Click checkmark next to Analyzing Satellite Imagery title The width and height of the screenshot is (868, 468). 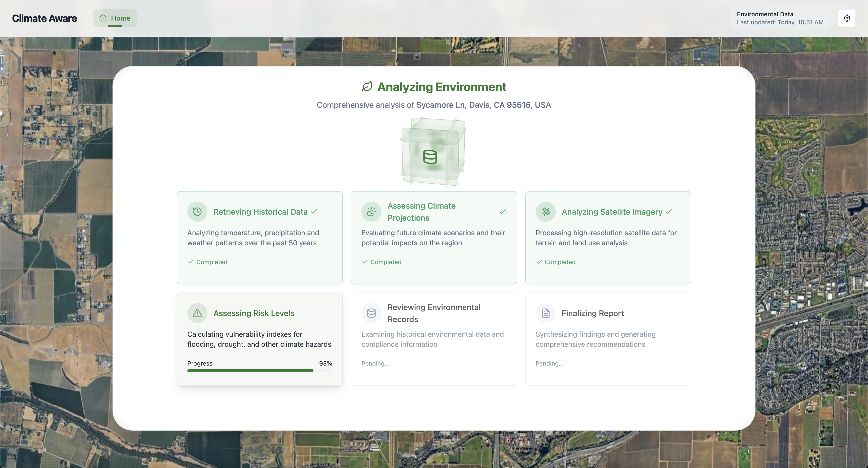click(669, 212)
